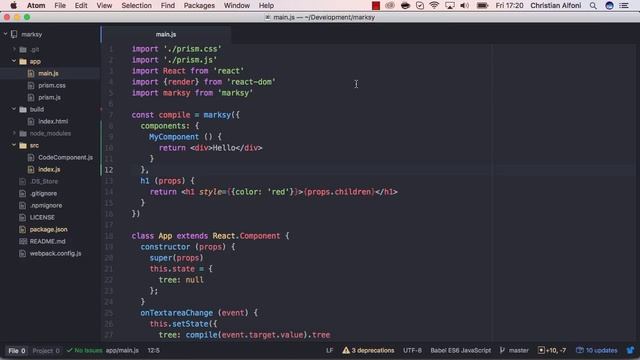Change the UTF-8 file encoding
The image size is (640, 360).
412,350
